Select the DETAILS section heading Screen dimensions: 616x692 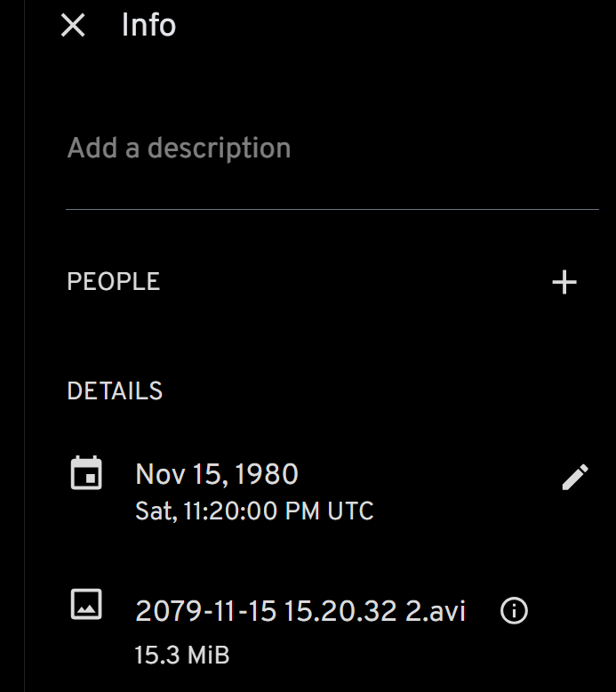(115, 390)
